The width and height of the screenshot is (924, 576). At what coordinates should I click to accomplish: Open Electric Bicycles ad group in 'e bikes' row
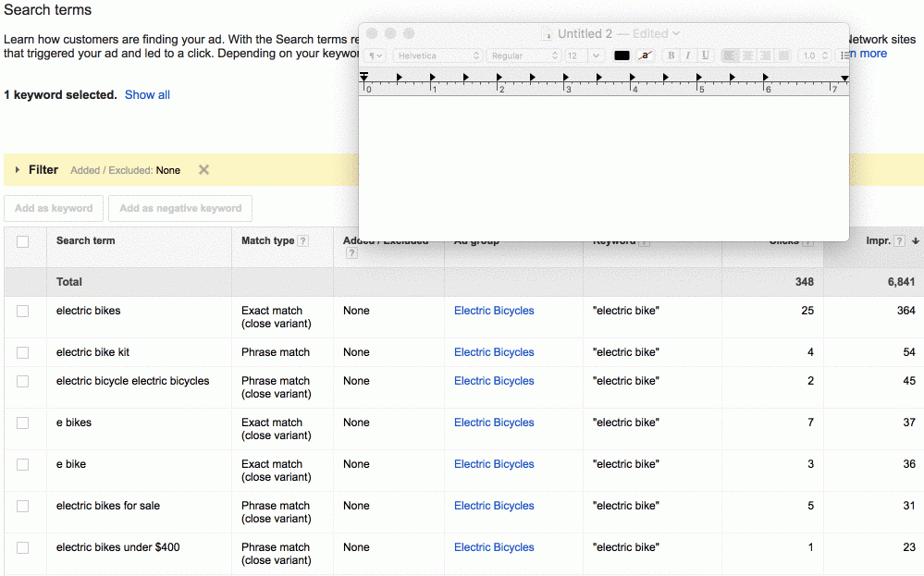coord(494,423)
